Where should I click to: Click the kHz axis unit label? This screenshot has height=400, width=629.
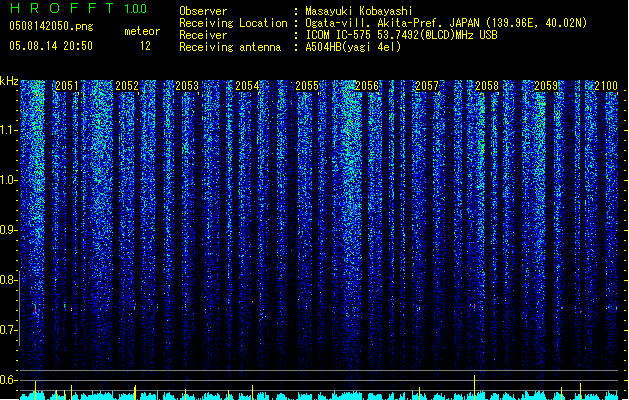pyautogui.click(x=9, y=81)
